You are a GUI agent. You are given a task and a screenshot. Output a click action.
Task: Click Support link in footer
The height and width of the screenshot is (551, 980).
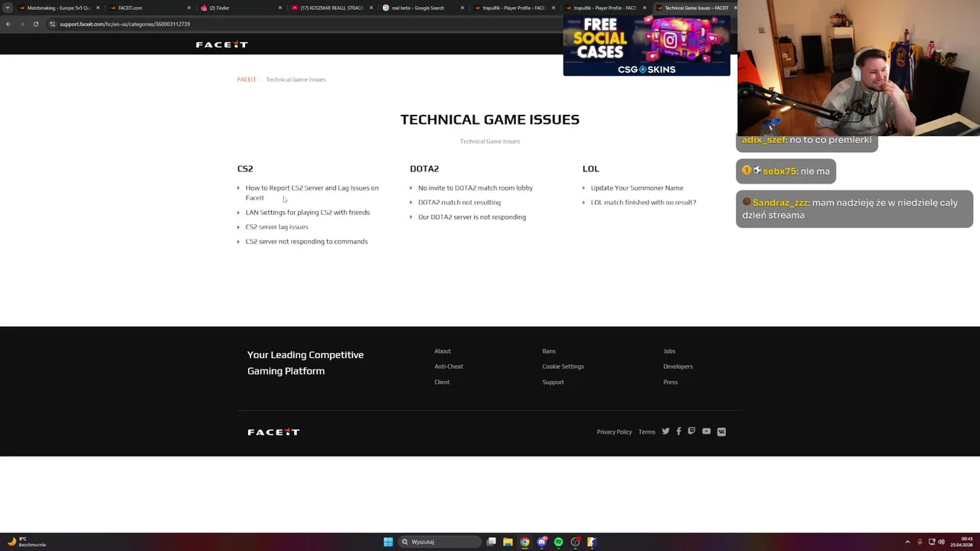pyautogui.click(x=553, y=382)
